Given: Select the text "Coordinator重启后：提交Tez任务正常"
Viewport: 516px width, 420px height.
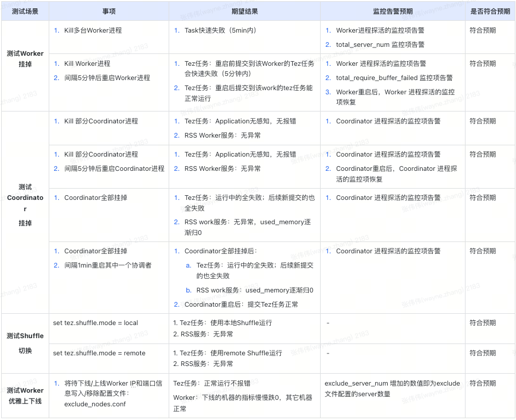Looking at the screenshot, I should [241, 304].
